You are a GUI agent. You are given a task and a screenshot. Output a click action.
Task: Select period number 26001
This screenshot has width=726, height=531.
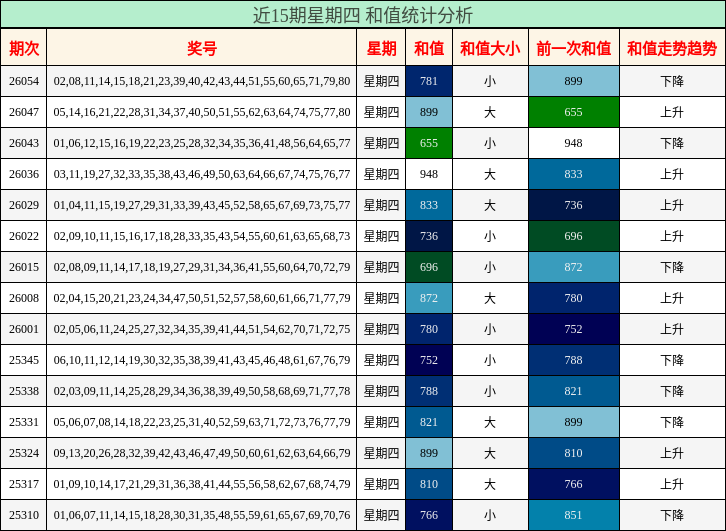[x=24, y=329]
